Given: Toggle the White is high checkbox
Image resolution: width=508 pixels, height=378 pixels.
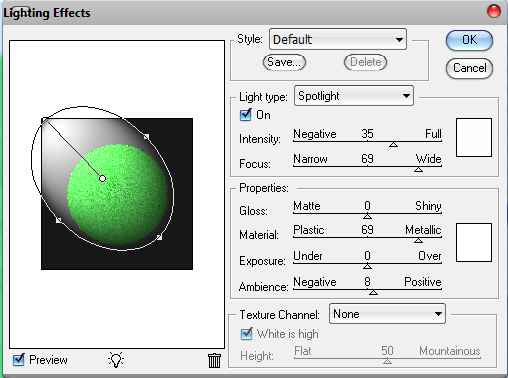Looking at the screenshot, I should pyautogui.click(x=247, y=334).
